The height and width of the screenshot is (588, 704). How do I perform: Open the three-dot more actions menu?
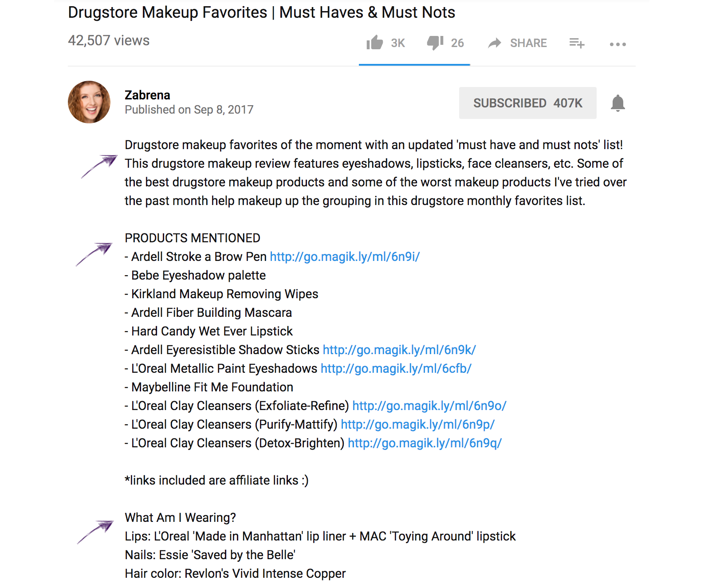618,44
